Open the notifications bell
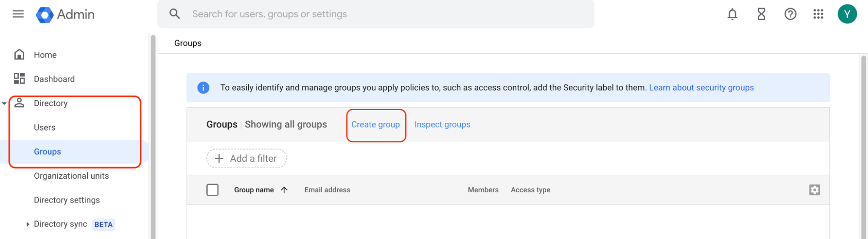Viewport: 868px width, 239px height. click(x=732, y=14)
